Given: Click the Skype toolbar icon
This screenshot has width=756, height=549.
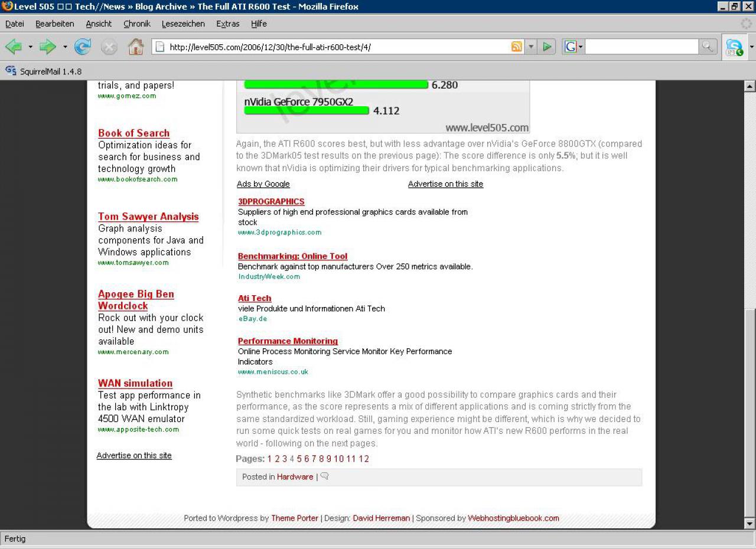Looking at the screenshot, I should (x=734, y=47).
